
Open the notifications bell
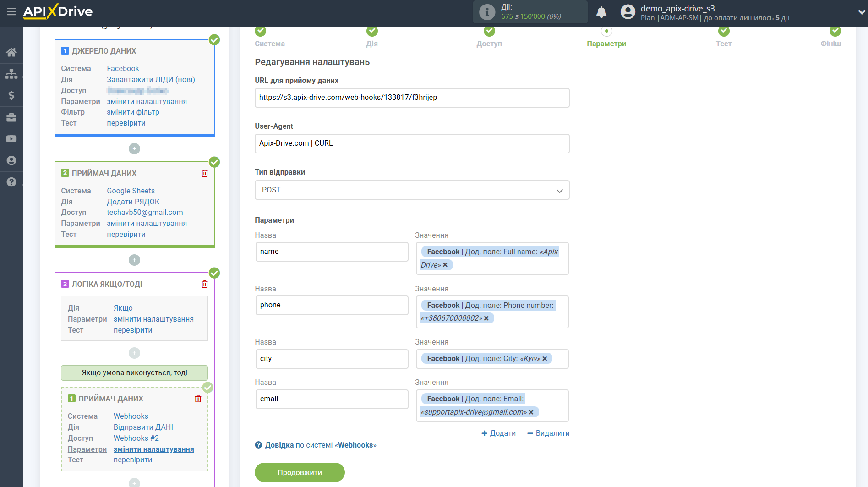pos(601,12)
